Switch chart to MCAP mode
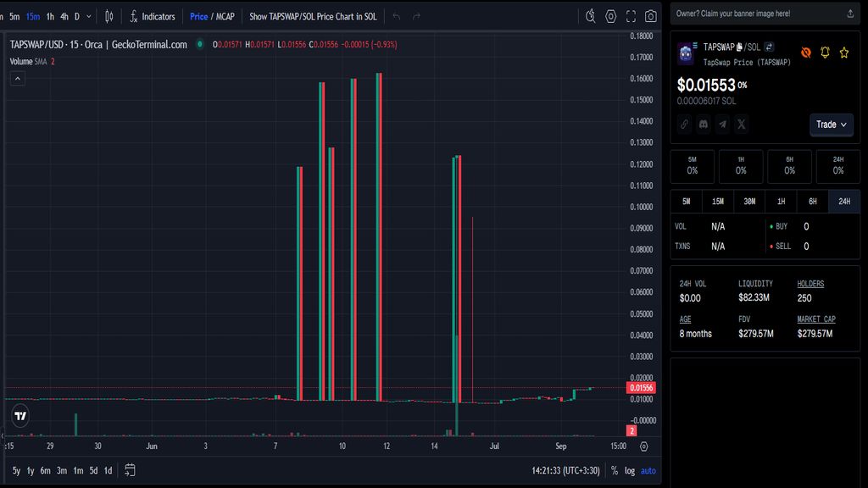 click(225, 17)
